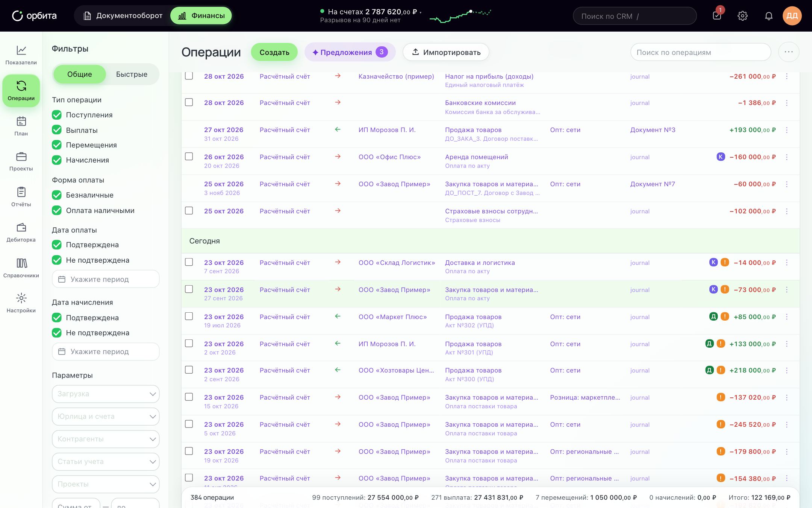Image resolution: width=812 pixels, height=508 pixels.
Task: Uncheck the Выплаты filter
Action: click(57, 130)
